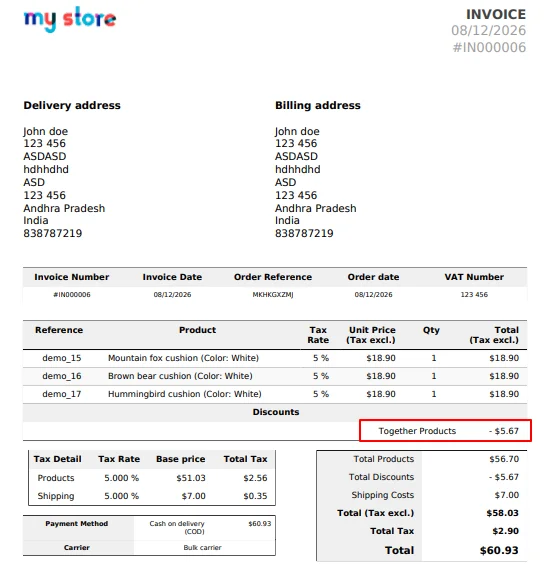Click payment amount $60.93 in payment table
Viewport: 546px width, 567px height.
tap(260, 524)
